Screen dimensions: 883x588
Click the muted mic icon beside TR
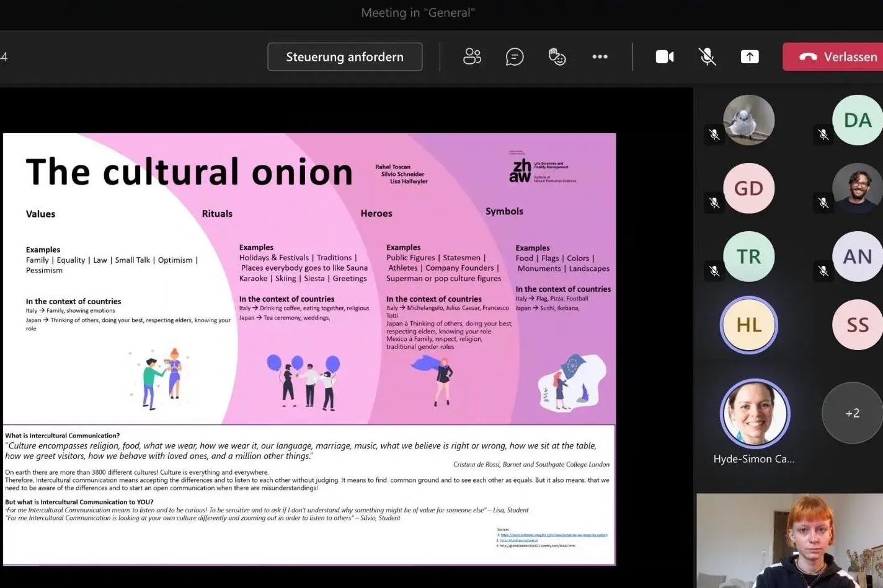(714, 271)
